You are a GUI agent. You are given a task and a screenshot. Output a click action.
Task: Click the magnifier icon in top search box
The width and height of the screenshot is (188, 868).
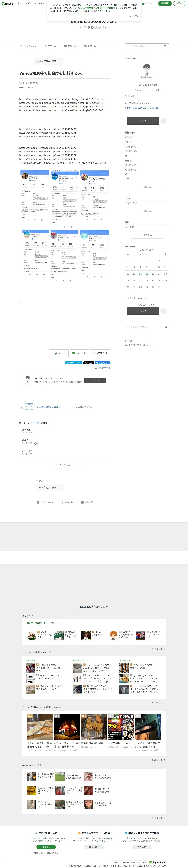[165, 46]
